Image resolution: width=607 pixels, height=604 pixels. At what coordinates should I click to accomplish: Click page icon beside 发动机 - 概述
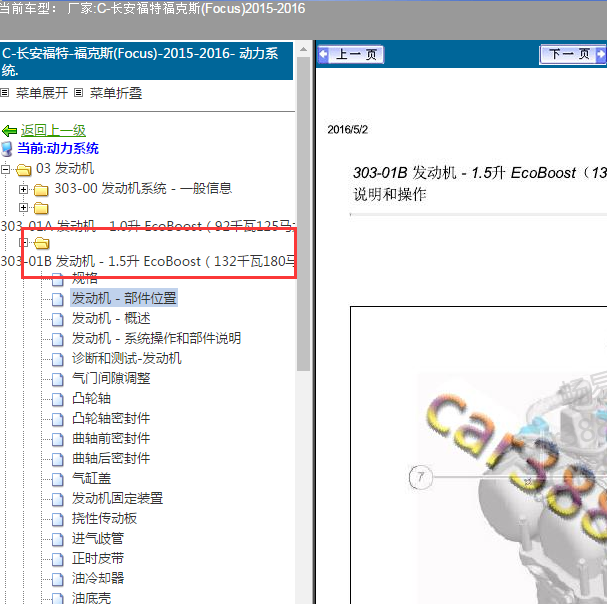[x=58, y=319]
